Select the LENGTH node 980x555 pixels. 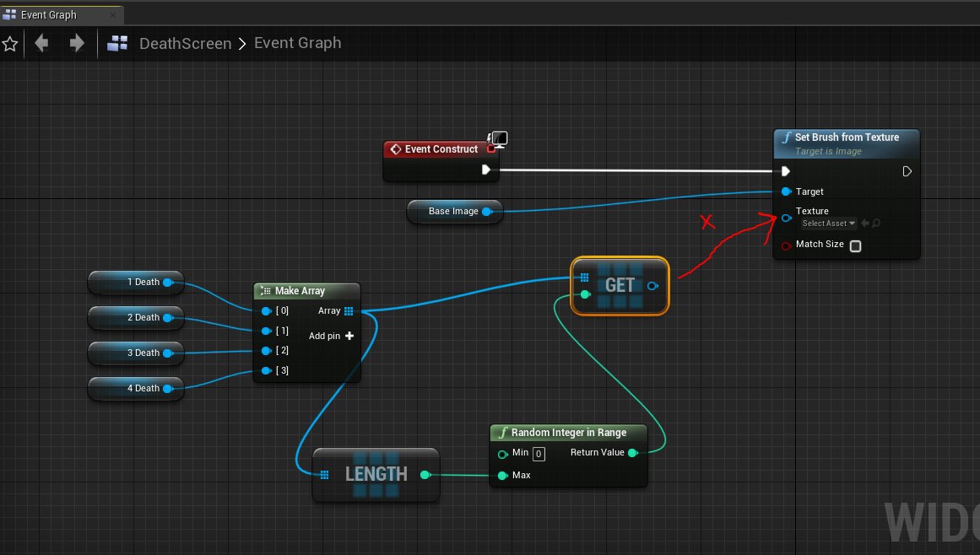[x=376, y=474]
